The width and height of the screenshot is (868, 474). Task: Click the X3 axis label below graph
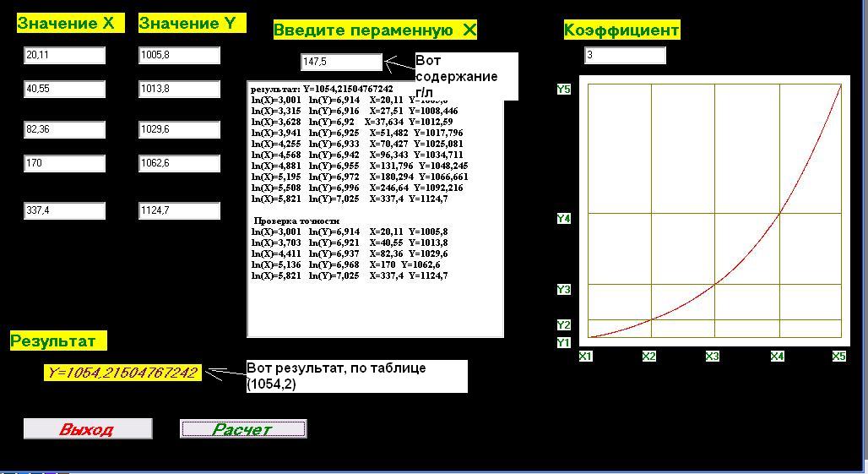coord(712,357)
